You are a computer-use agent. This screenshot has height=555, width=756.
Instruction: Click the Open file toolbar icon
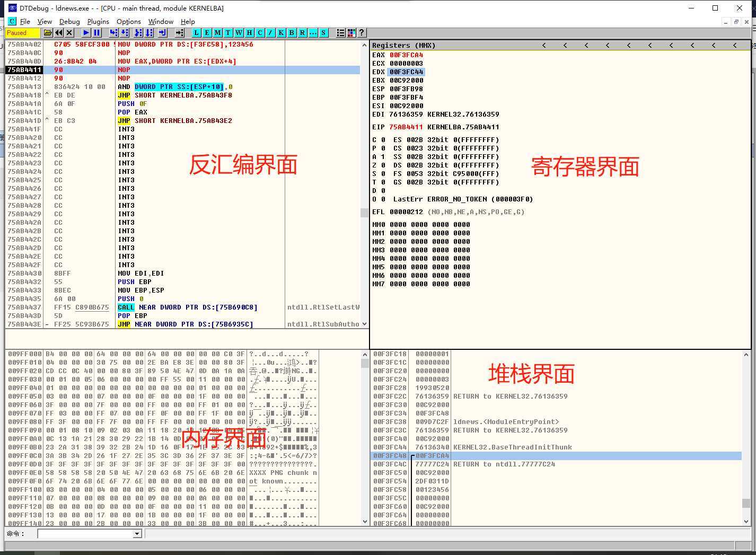click(48, 33)
